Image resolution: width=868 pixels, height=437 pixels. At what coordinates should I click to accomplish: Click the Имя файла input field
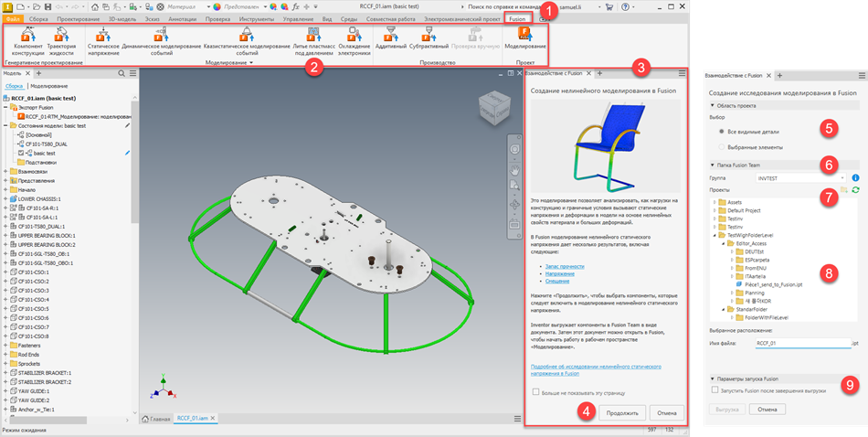(802, 344)
